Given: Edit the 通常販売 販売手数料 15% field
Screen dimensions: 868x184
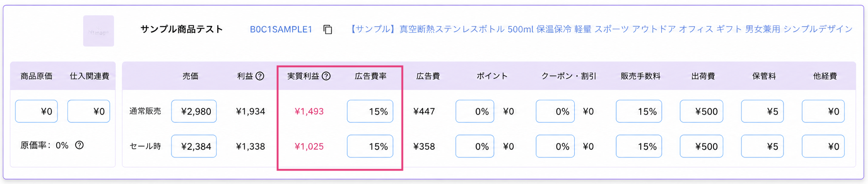Looking at the screenshot, I should coord(639,111).
